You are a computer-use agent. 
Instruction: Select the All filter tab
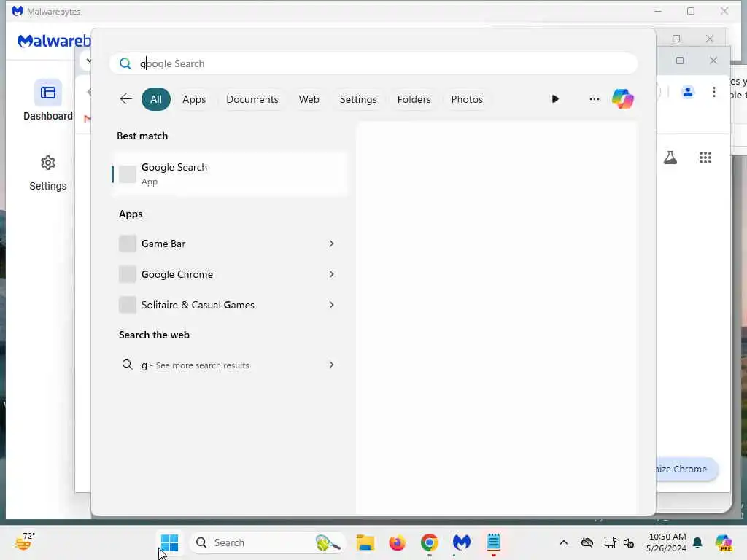click(x=156, y=99)
